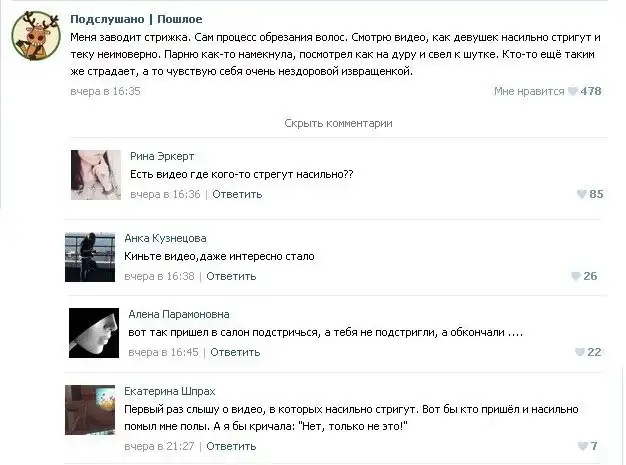Screen dimensions: 626x465
Task: Click heart icon on Рина Эркерт's comment
Action: click(581, 194)
